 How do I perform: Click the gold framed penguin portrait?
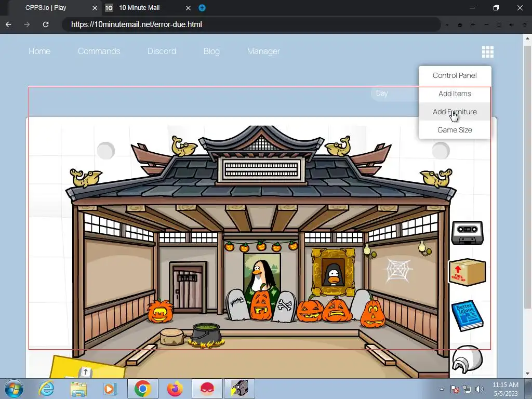click(x=334, y=271)
